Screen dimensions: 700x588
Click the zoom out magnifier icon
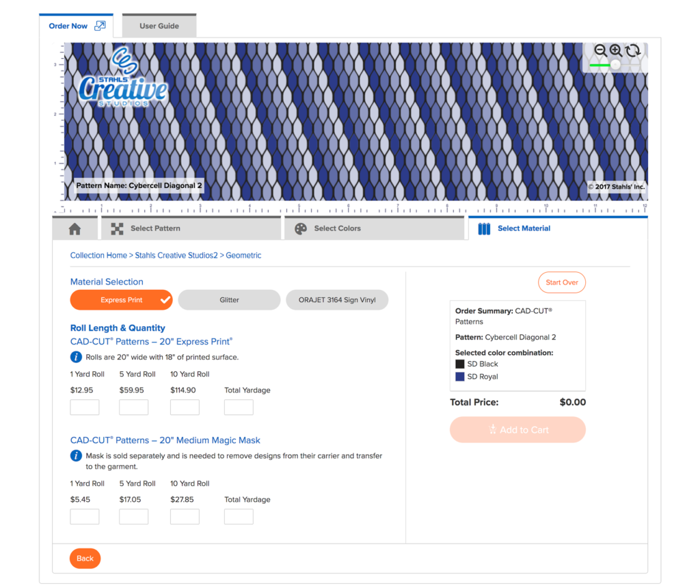tap(600, 51)
